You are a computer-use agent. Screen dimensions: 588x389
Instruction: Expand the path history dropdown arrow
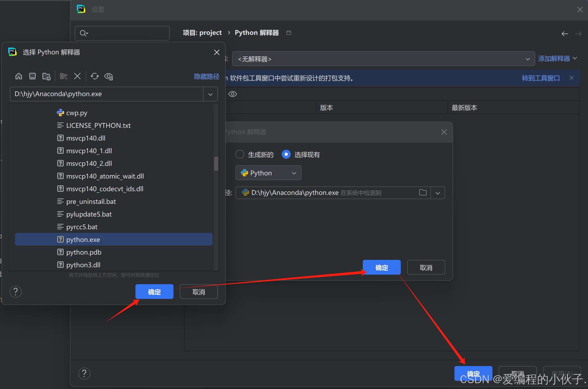[210, 94]
